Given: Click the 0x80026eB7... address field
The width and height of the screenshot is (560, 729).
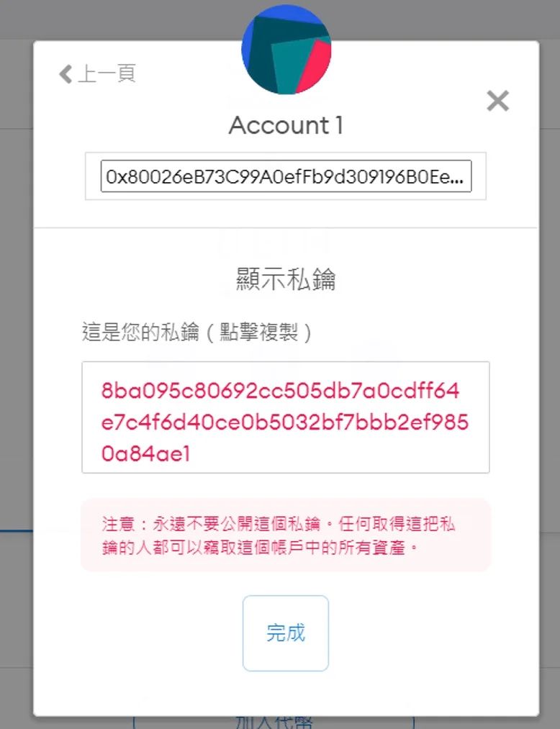Looking at the screenshot, I should pyautogui.click(x=286, y=176).
